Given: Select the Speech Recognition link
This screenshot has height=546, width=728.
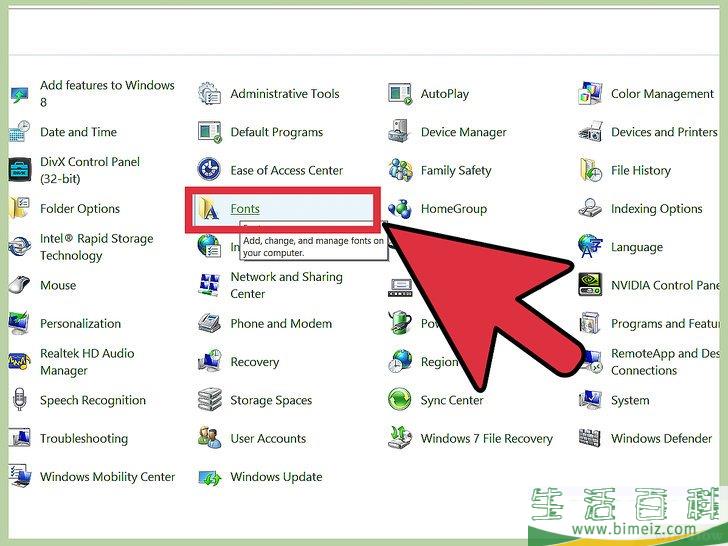Looking at the screenshot, I should tap(93, 400).
